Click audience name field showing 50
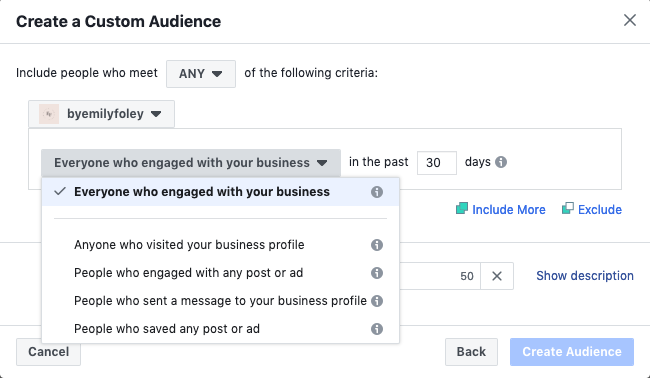 [440, 276]
